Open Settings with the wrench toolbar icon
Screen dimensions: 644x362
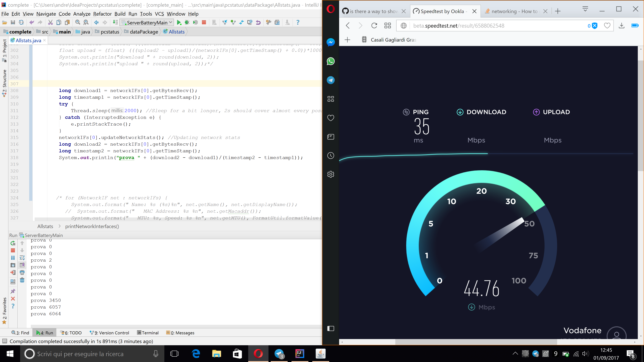269,22
